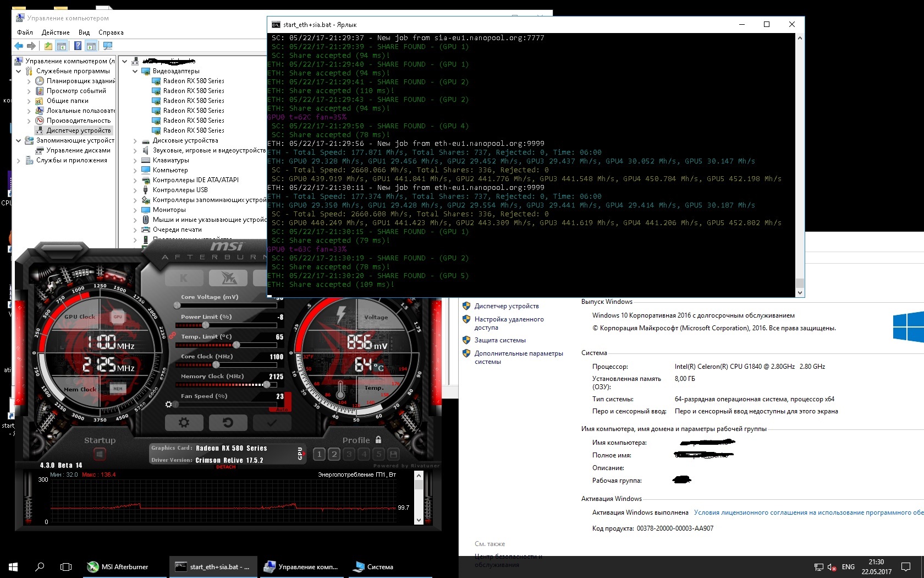
Task: Click the MEM chip icon on the Mem Clock gauge
Action: coord(118,389)
